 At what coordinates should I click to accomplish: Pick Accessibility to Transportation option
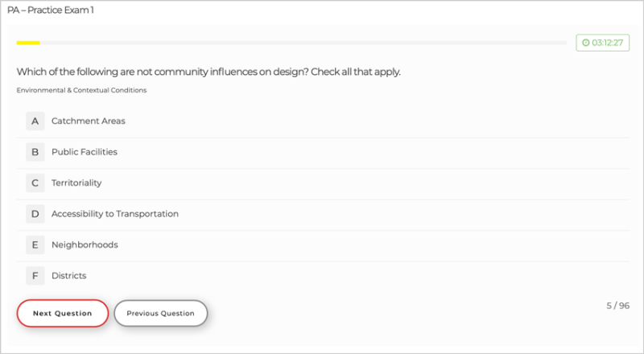[x=115, y=214]
